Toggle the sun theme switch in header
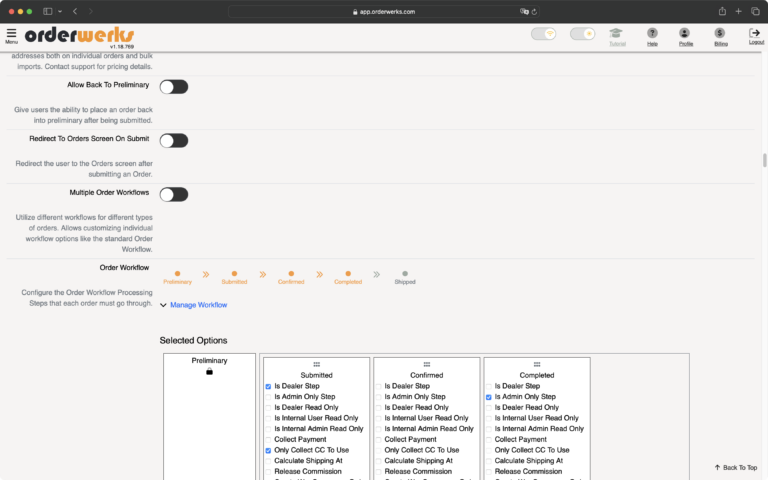Image resolution: width=768 pixels, height=480 pixels. (x=582, y=34)
